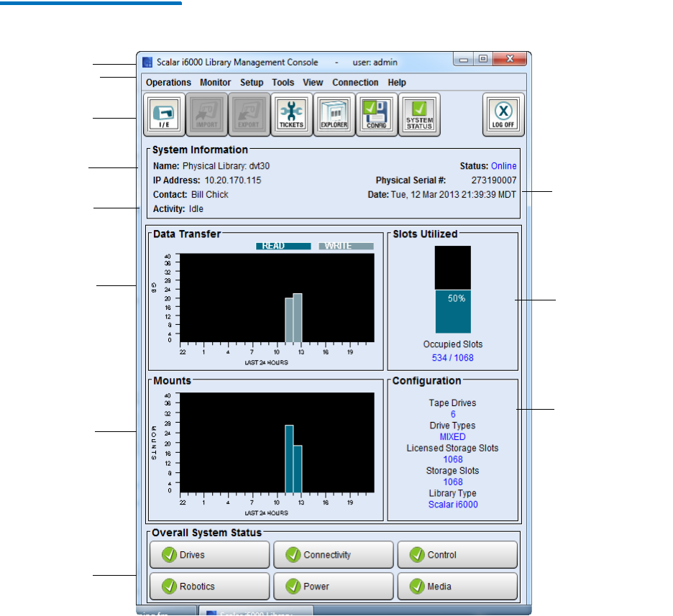673x616 pixels.
Task: Expand the Tools menu
Action: pyautogui.click(x=283, y=83)
